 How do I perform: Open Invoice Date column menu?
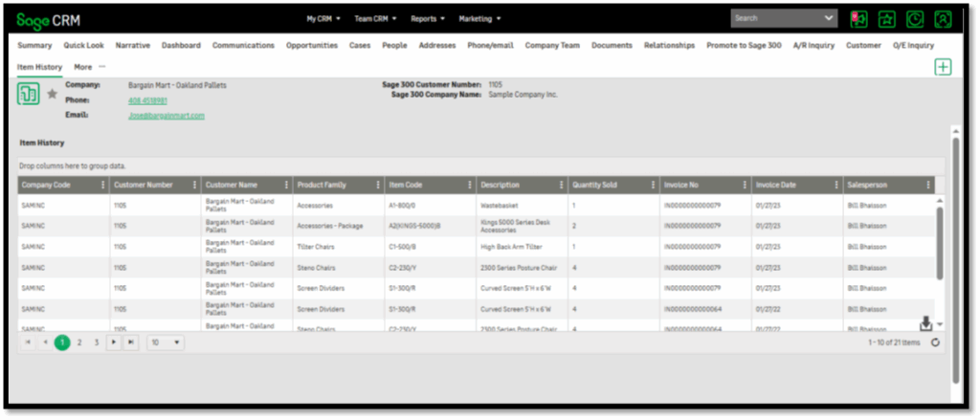click(836, 185)
